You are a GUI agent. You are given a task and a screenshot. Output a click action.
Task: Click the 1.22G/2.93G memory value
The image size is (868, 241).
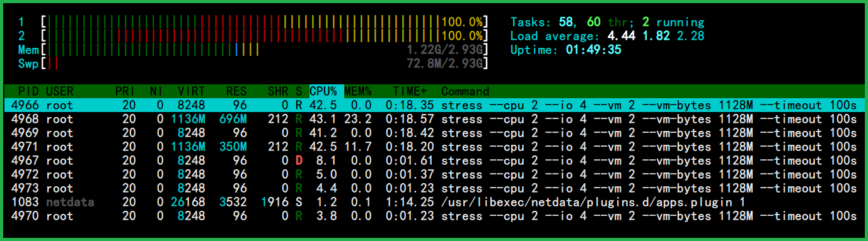tap(445, 50)
